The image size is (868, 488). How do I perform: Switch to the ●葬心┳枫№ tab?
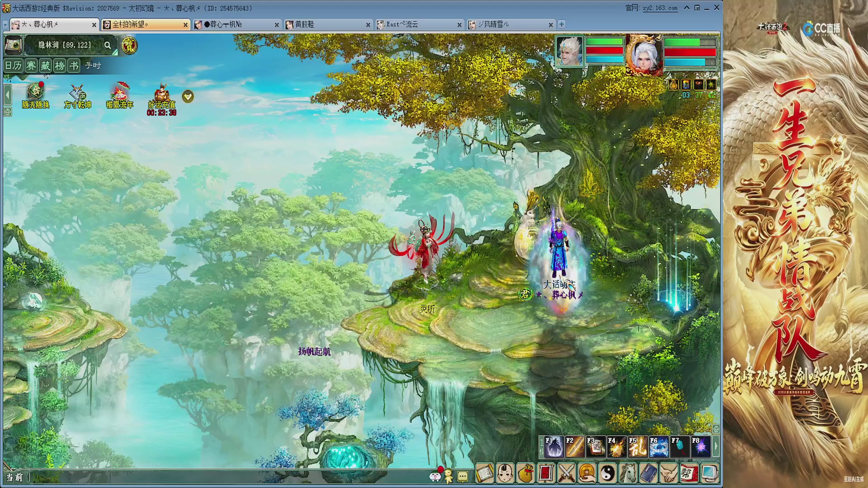(236, 24)
